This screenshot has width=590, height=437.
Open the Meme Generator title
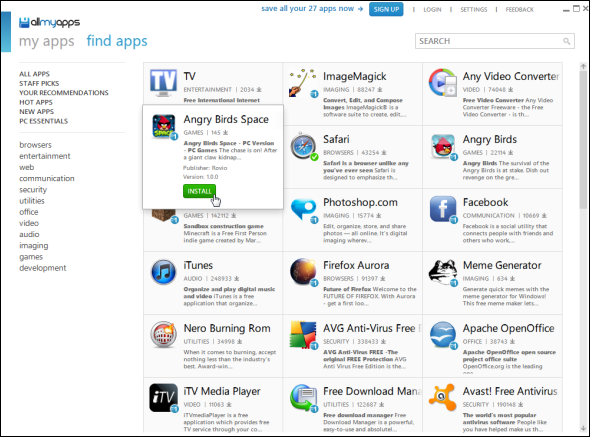click(x=502, y=265)
